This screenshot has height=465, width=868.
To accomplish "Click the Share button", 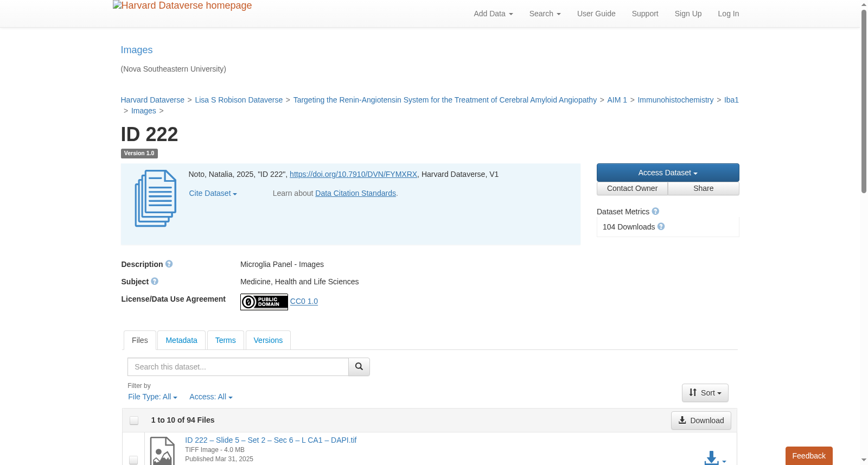I will [704, 188].
